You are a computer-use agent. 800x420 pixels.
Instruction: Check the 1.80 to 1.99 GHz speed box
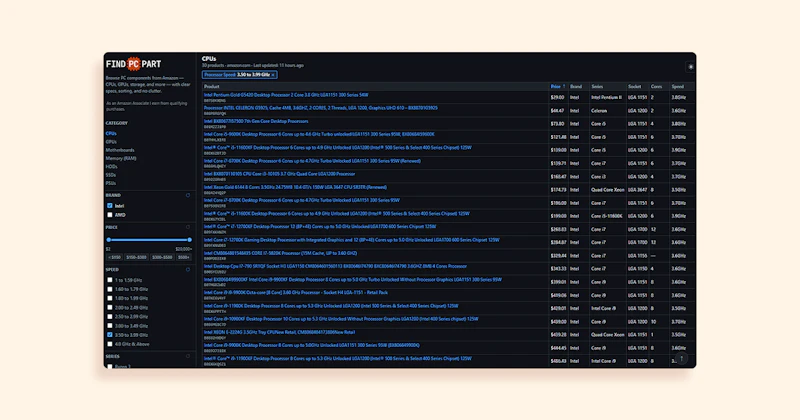(x=110, y=298)
